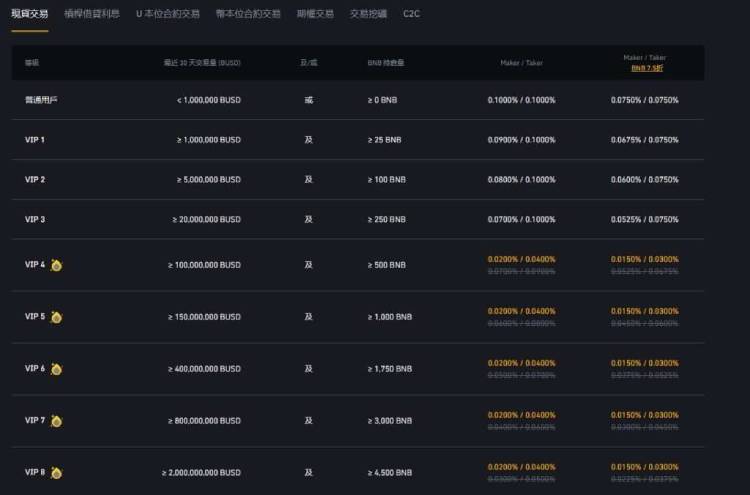Screen dimensions: 750x495
Task: Click the 最近 30 天交易量 column header
Action: tap(201, 63)
